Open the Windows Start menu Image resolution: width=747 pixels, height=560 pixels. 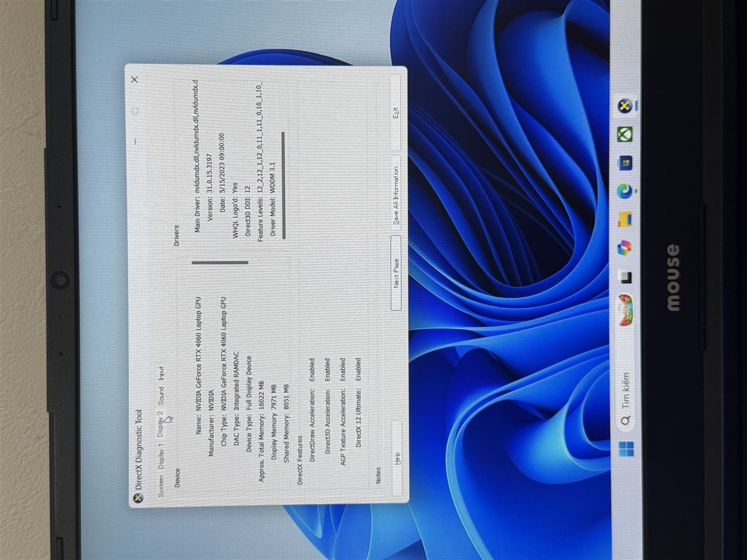click(625, 449)
